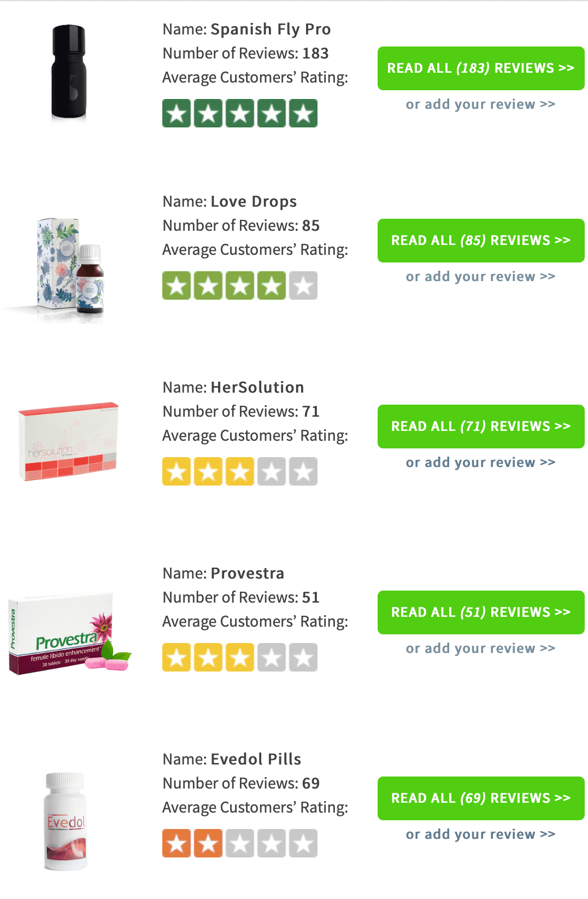This screenshot has width=588, height=899.
Task: Add your review for Provestra
Action: (480, 649)
